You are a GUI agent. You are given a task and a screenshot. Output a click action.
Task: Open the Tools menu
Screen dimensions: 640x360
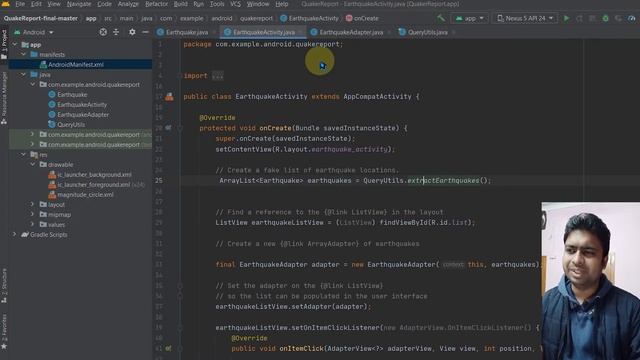[217, 4]
